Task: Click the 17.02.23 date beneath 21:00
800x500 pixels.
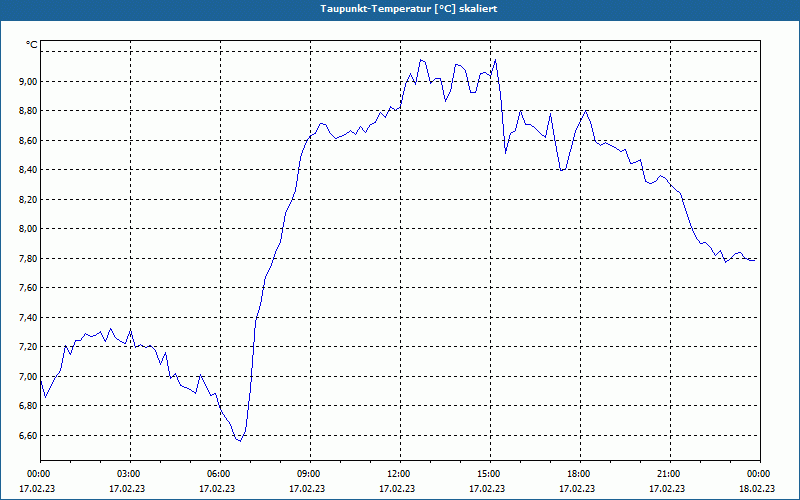Action: [x=667, y=488]
